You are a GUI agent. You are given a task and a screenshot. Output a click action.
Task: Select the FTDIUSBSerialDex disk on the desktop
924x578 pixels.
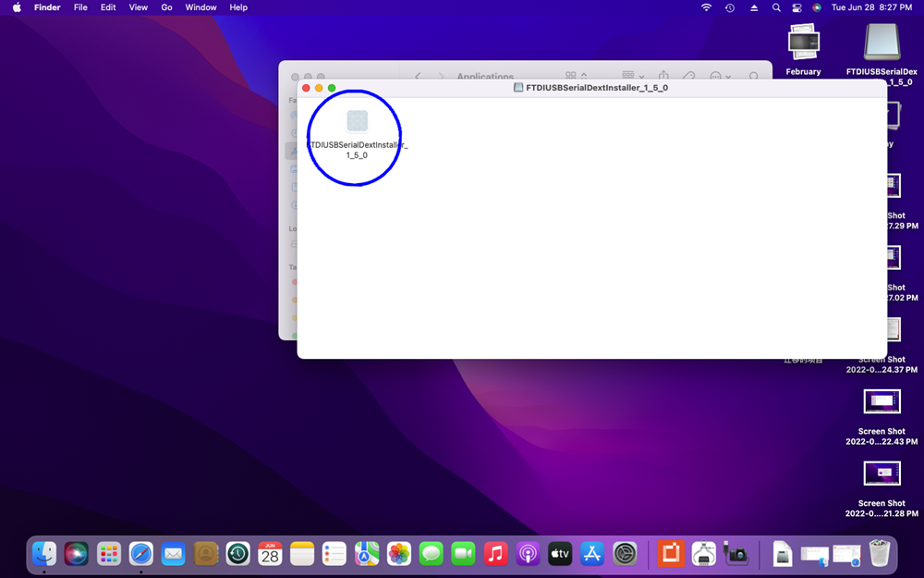pos(881,43)
